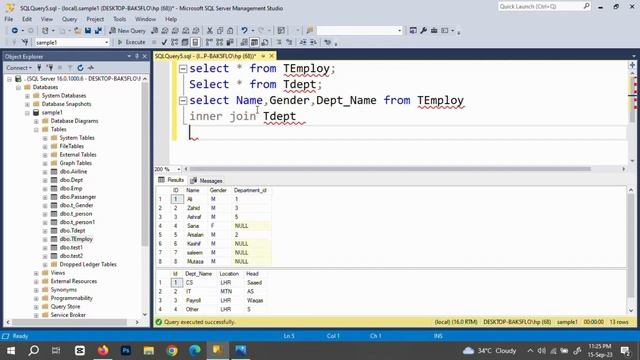
Task: Open Google Chrome from the taskbar
Action: [172, 350]
